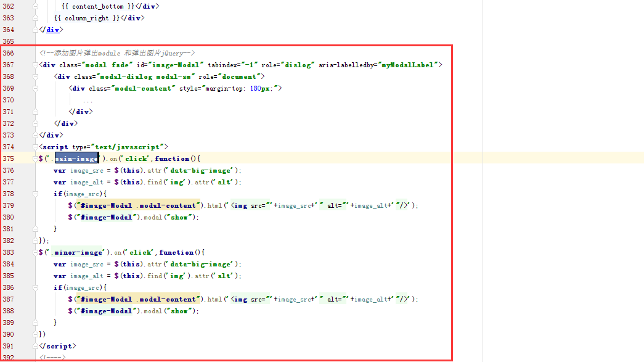
Task: Click the aria-labelledby attribute name
Action: [x=346, y=65]
